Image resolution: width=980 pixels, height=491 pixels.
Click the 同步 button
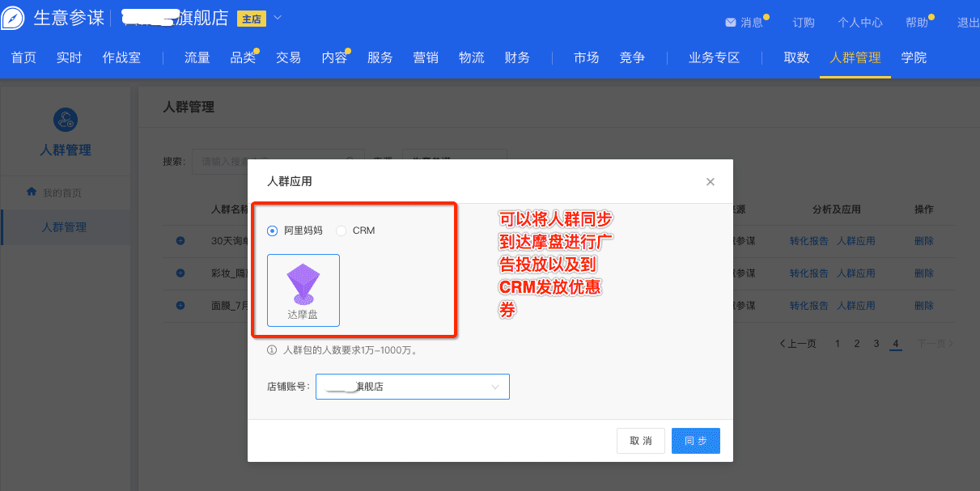click(x=696, y=441)
